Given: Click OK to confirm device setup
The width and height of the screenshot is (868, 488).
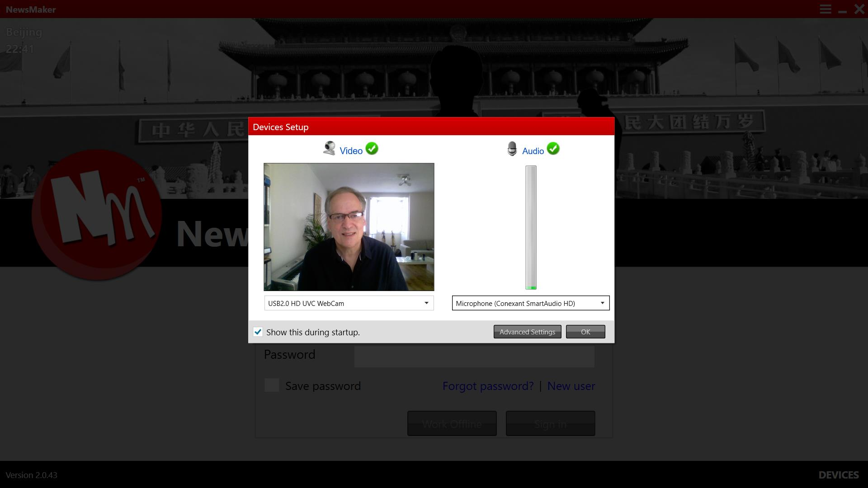Looking at the screenshot, I should coord(585,331).
